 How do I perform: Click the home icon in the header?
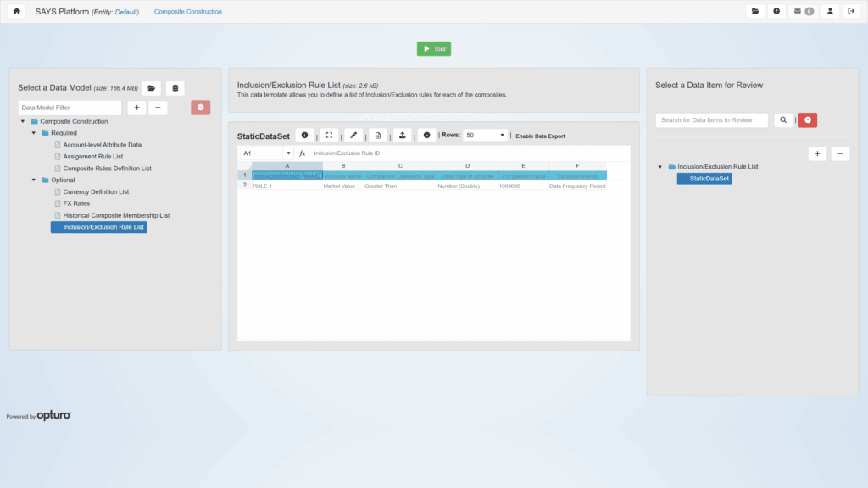[17, 12]
